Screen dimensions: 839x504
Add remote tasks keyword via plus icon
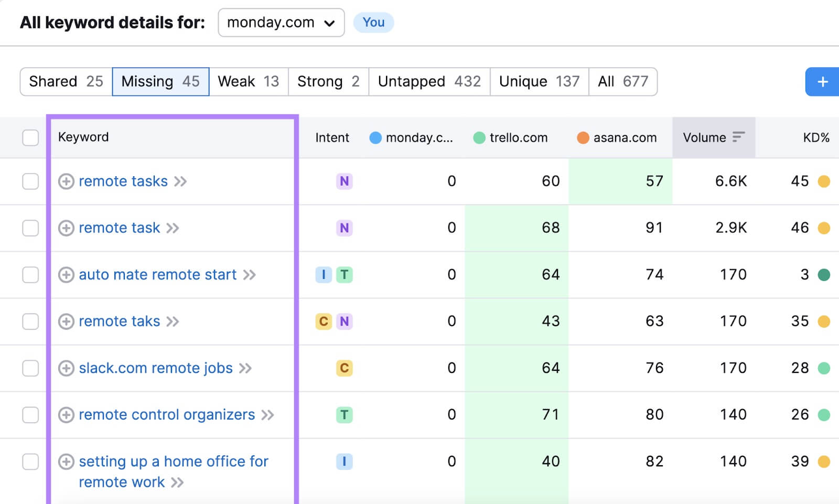66,181
